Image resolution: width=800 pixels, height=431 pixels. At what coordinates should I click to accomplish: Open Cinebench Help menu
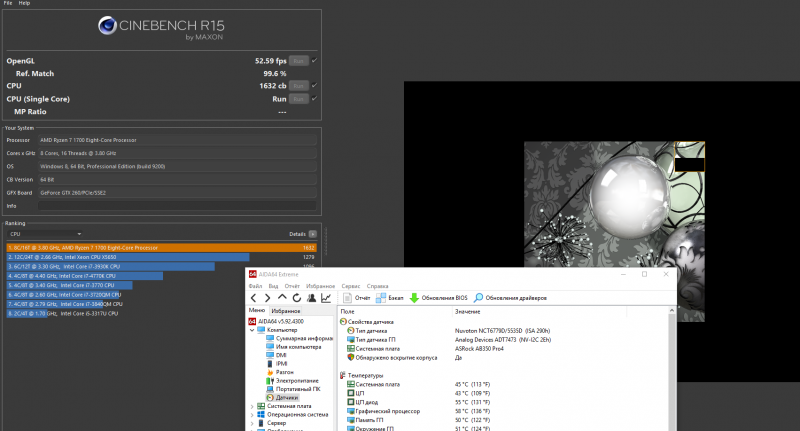coord(24,3)
